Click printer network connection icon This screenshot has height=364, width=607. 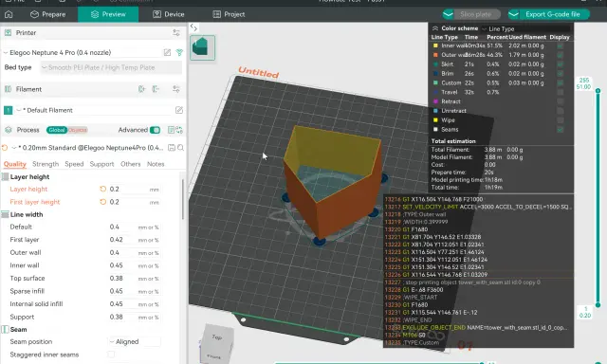pyautogui.click(x=179, y=52)
